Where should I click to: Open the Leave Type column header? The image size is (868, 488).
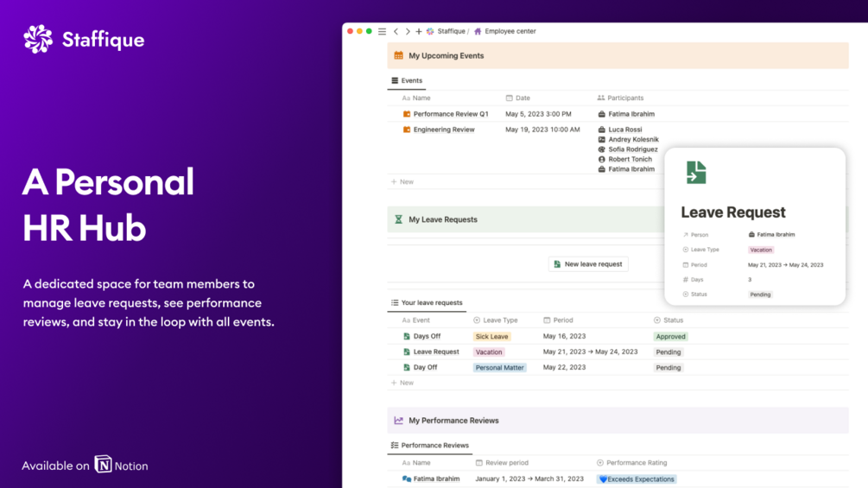coord(496,320)
